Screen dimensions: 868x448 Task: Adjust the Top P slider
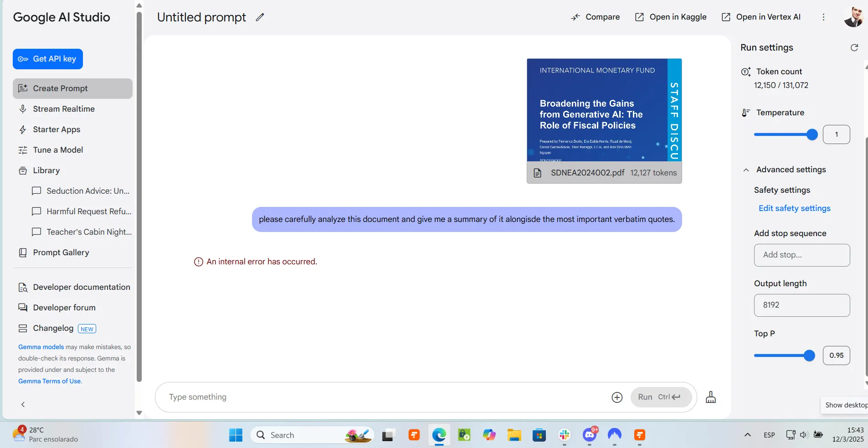coord(784,355)
